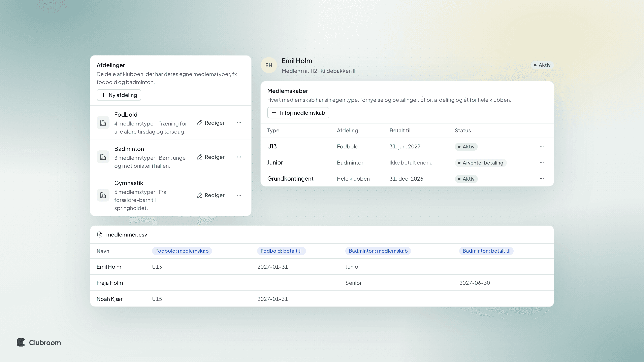Click the Badminton department building icon
The height and width of the screenshot is (362, 644).
coord(103,157)
